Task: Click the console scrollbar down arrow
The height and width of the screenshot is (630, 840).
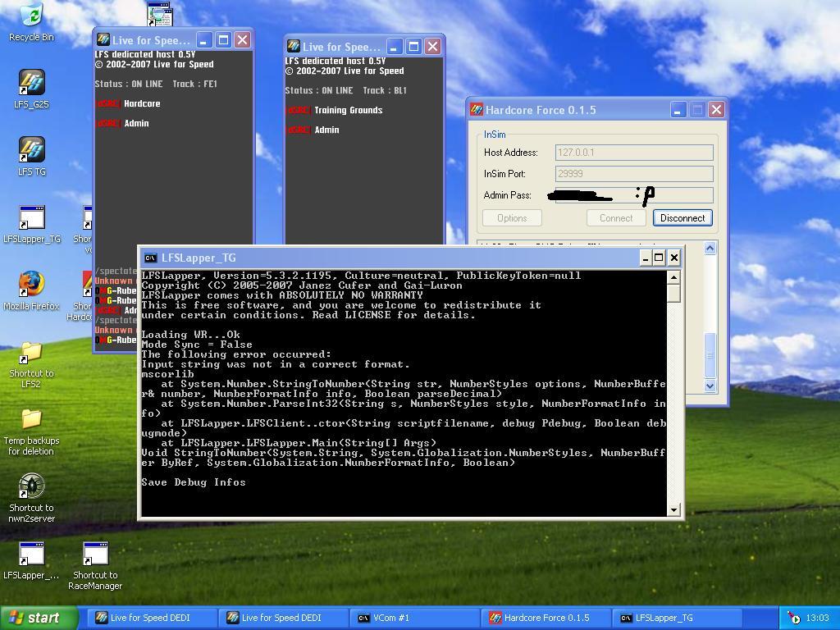Action: point(674,509)
